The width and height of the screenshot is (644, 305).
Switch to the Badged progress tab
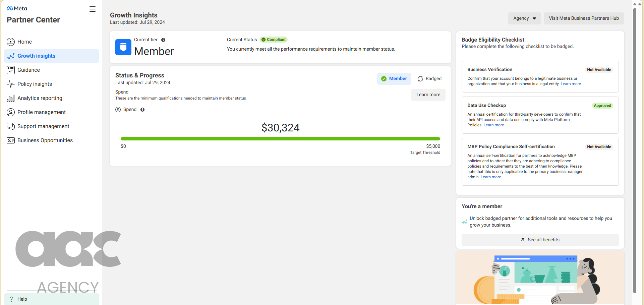click(x=430, y=79)
